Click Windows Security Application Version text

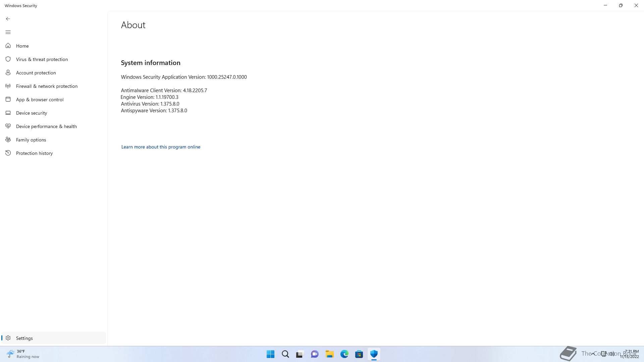184,77
